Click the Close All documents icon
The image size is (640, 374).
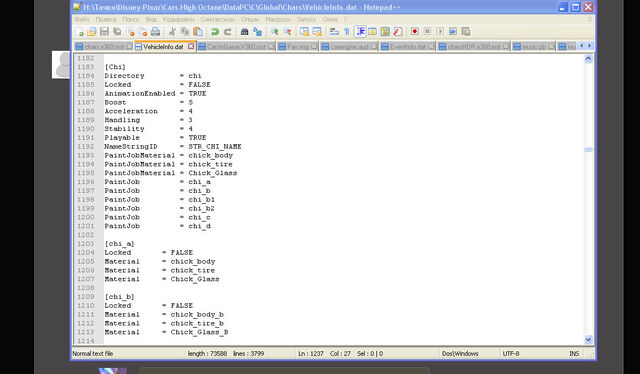coord(143,31)
